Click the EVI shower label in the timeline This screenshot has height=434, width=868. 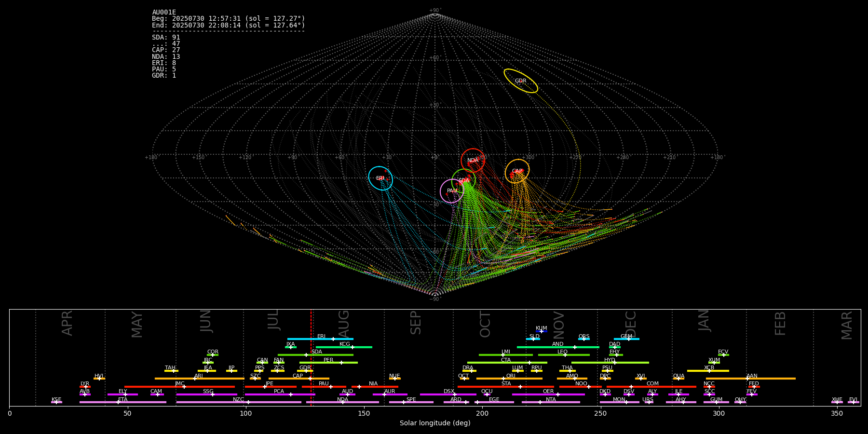click(x=853, y=400)
